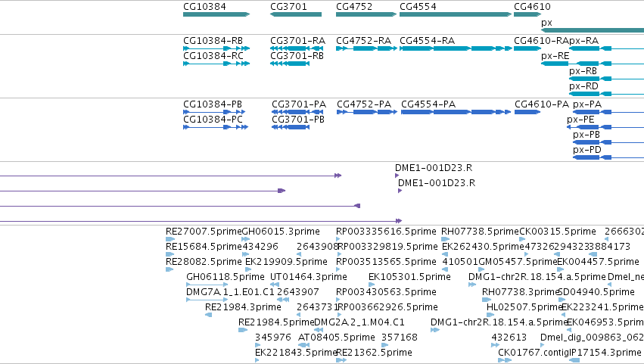Click the HL02507.5prime EST label

click(x=524, y=308)
